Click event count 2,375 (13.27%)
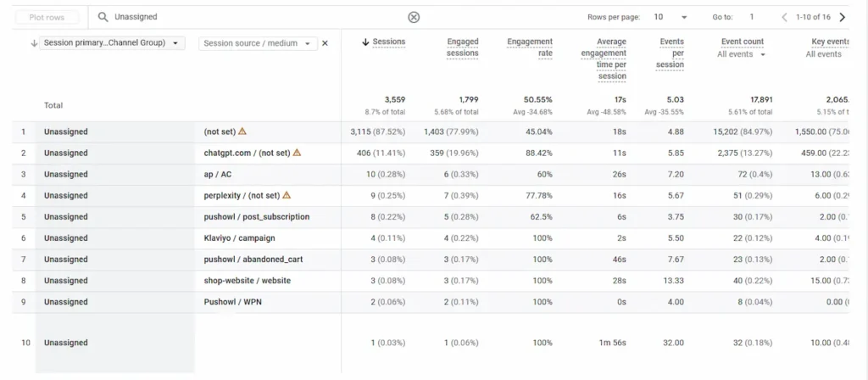The image size is (868, 380). 744,153
